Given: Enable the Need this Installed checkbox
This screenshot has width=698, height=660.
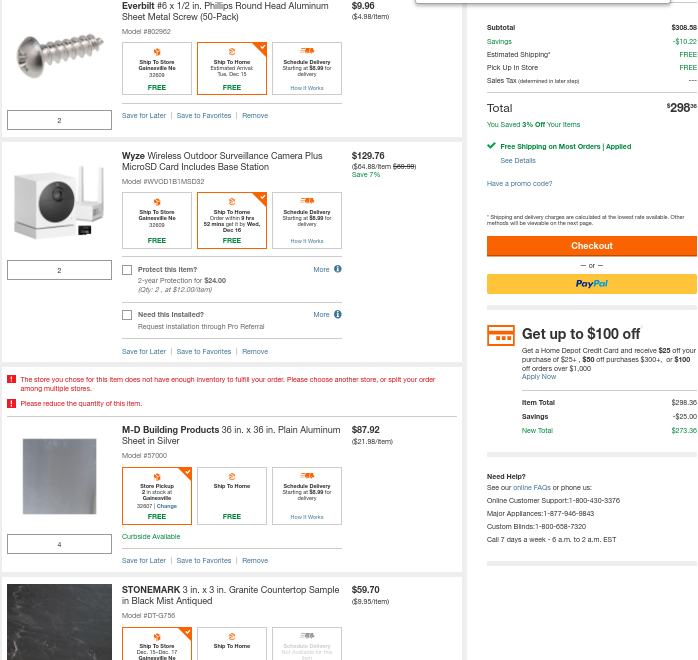Looking at the screenshot, I should pos(127,314).
